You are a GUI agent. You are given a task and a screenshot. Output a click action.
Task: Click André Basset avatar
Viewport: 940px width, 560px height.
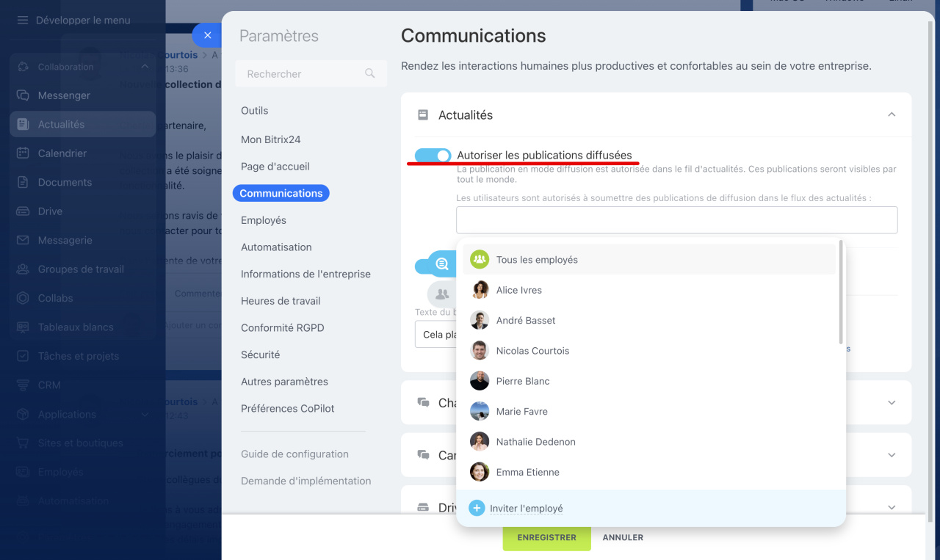click(x=480, y=320)
